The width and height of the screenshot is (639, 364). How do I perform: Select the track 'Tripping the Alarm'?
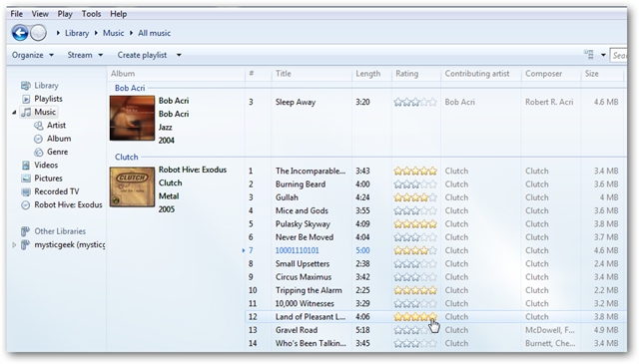[x=309, y=291]
